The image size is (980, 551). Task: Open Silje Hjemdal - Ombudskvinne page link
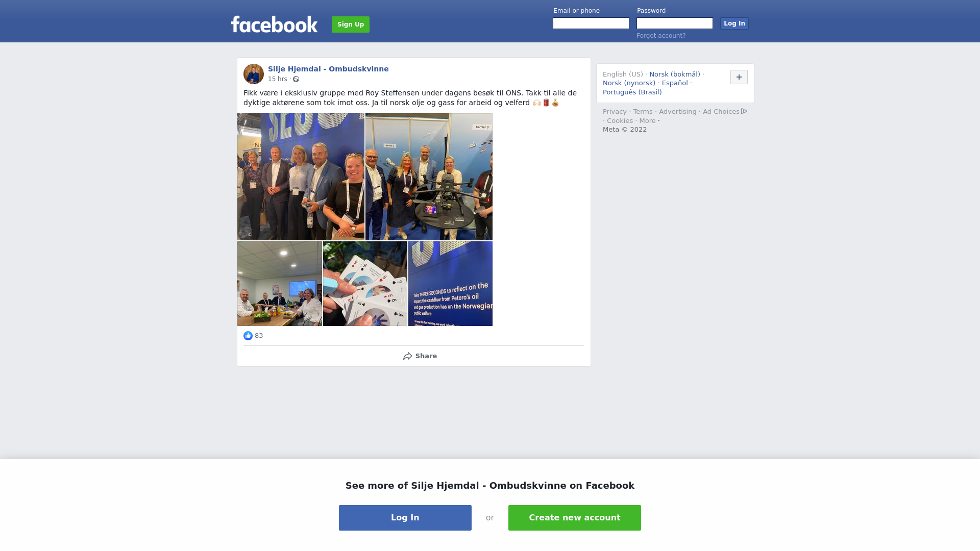(328, 69)
